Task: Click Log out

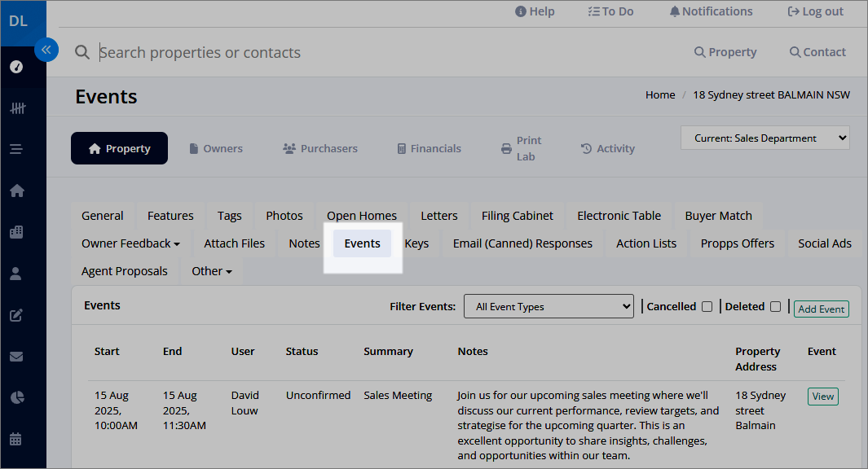Action: pyautogui.click(x=815, y=11)
